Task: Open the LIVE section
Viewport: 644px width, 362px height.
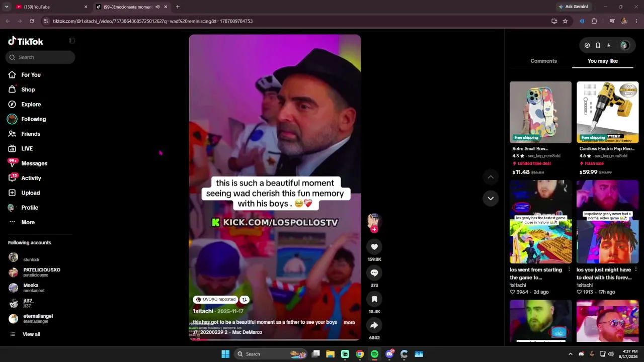Action: 27,148
